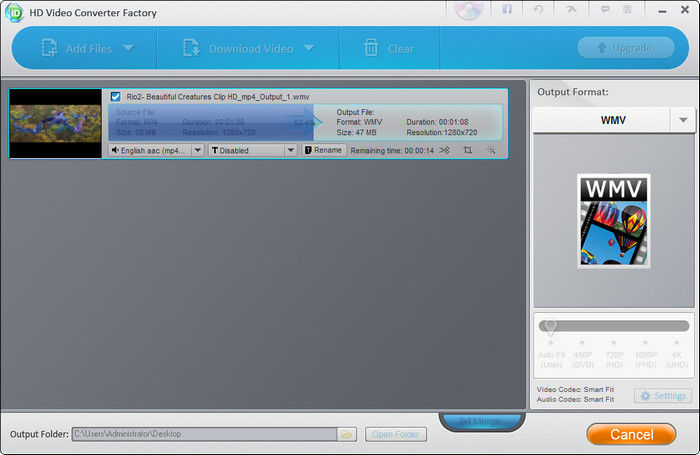Screen dimensions: 700x455
Task: Uncheck the Rio2 video file checkbox
Action: (x=116, y=96)
